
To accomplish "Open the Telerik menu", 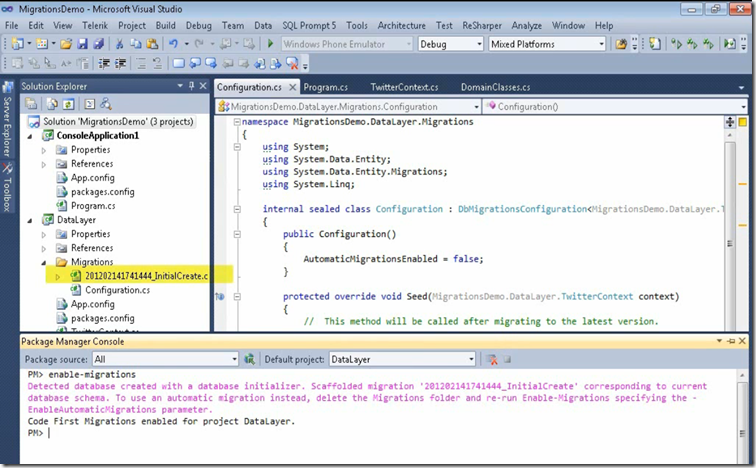I will 95,26.
